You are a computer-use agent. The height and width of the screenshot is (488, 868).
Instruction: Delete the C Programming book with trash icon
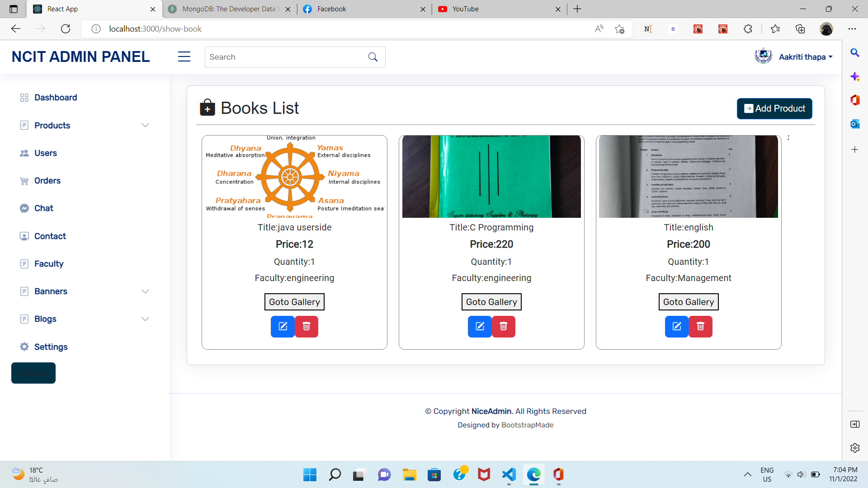point(503,326)
